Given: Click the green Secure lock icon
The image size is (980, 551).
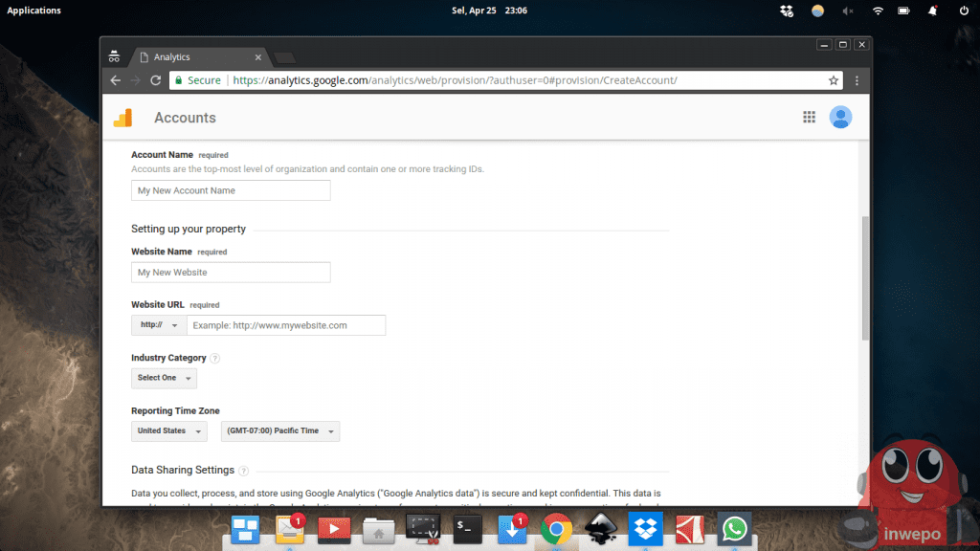Looking at the screenshot, I should click(x=179, y=80).
